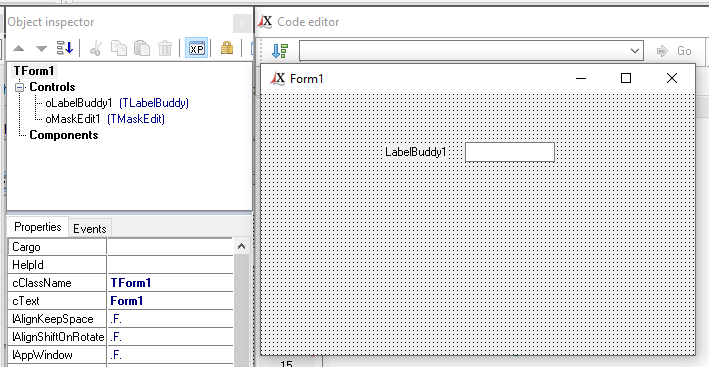Click the sort order icon
Screen dimensions: 709x367
(65, 48)
